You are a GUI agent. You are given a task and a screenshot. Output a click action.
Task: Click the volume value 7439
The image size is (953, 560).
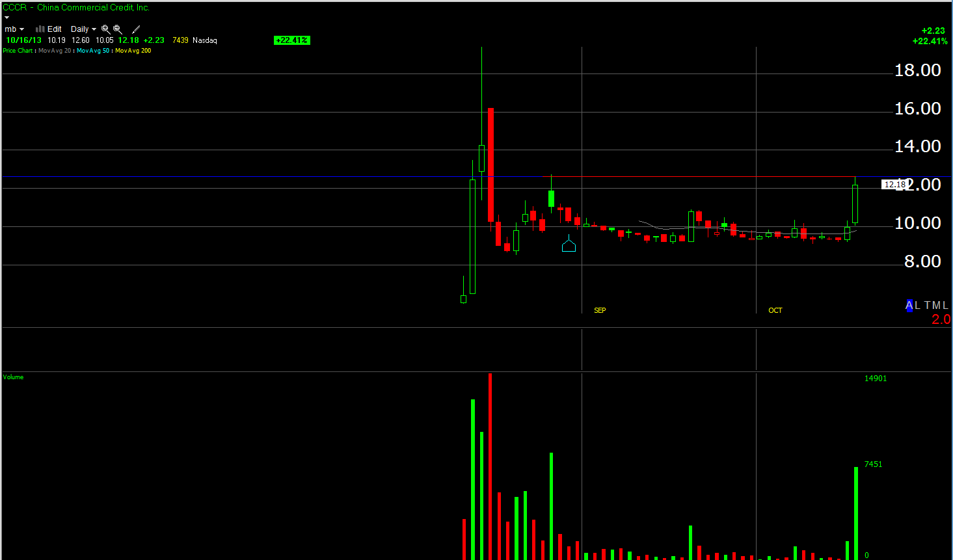coord(180,40)
